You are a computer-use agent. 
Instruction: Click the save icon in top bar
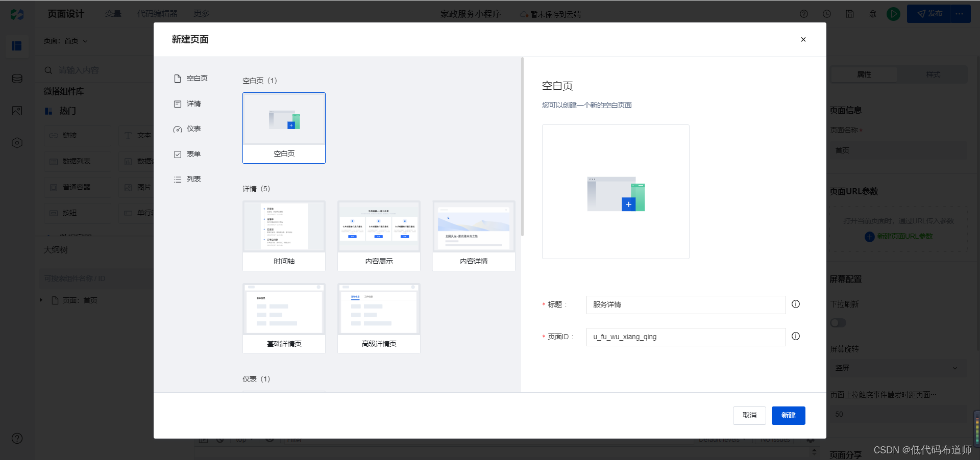pyautogui.click(x=850, y=14)
